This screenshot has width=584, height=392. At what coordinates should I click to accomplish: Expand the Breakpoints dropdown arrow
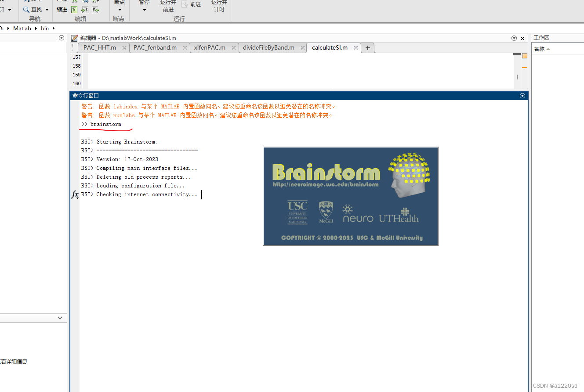pos(120,10)
